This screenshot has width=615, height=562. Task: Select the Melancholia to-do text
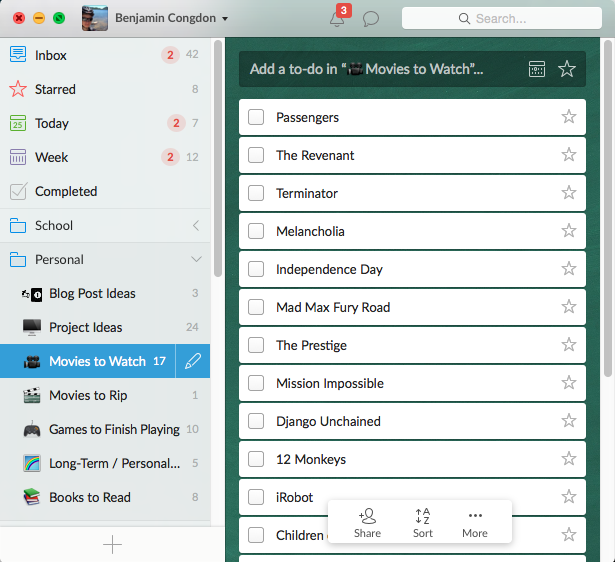pyautogui.click(x=310, y=231)
